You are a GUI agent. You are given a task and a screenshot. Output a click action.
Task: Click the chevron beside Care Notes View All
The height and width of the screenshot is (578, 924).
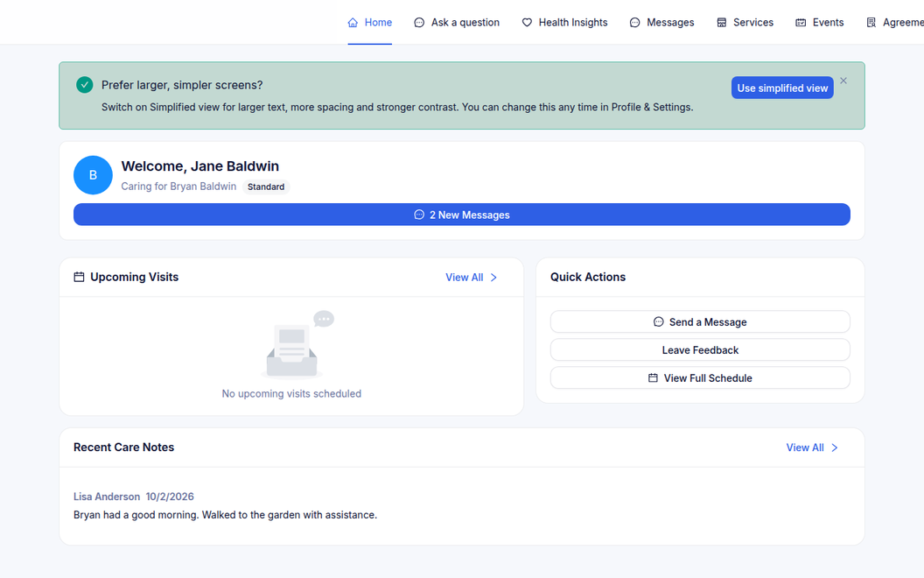pos(835,448)
